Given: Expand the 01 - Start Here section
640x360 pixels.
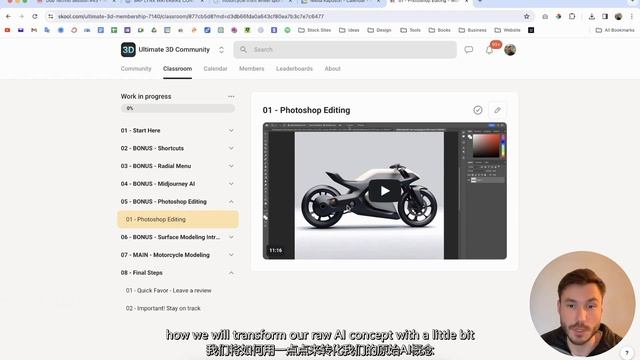Looking at the screenshot, I should click(231, 131).
